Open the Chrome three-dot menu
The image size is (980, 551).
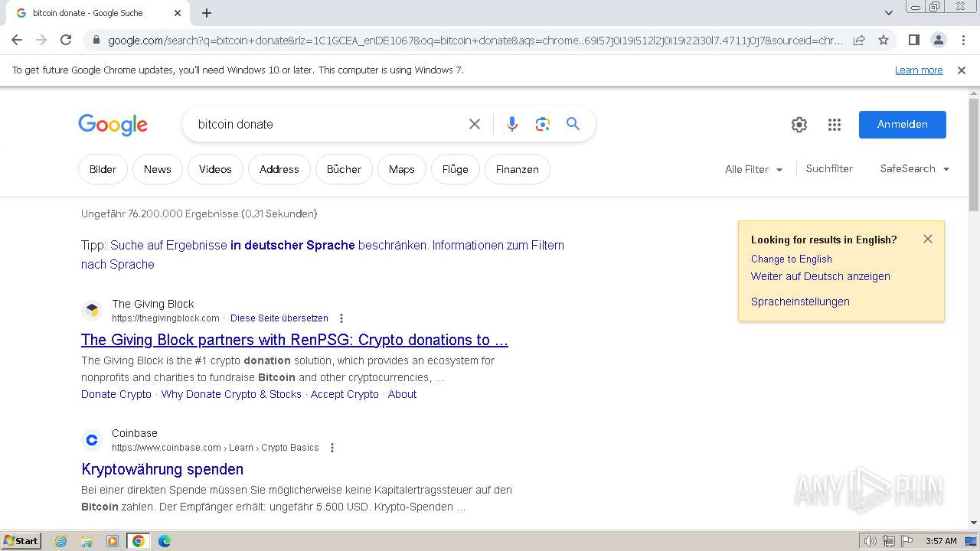(x=962, y=40)
